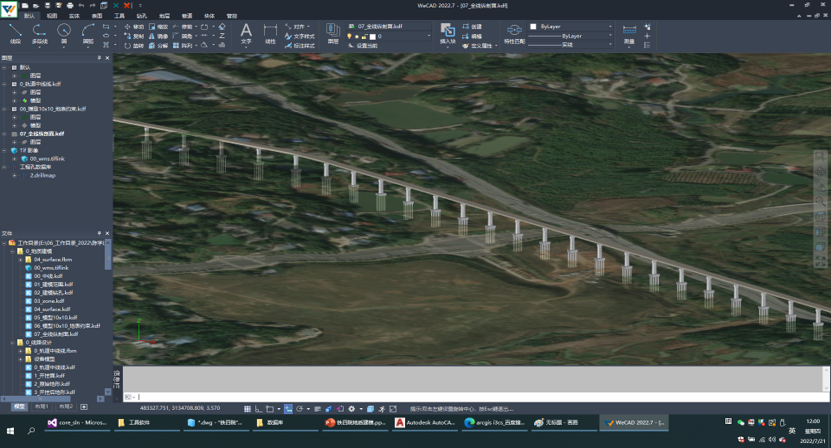The height and width of the screenshot is (448, 831).
Task: Click the undo arrow in quick access bar
Action: coord(81,5)
